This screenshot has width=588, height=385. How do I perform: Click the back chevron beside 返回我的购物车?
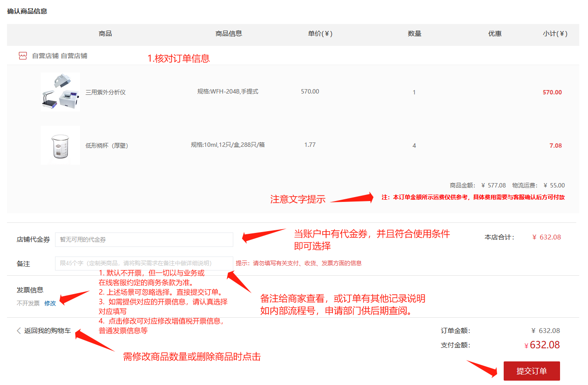click(x=19, y=331)
